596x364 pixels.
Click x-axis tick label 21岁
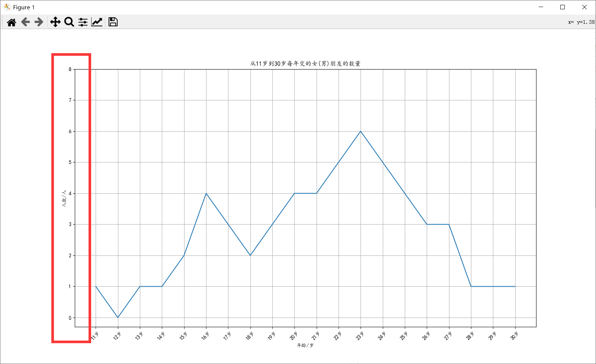click(x=315, y=336)
